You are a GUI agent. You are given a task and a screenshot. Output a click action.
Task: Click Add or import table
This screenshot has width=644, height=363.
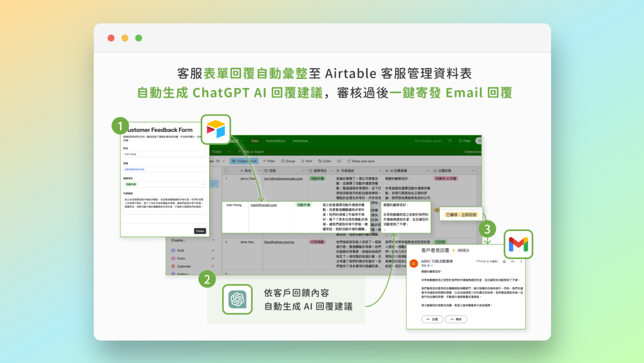click(251, 152)
